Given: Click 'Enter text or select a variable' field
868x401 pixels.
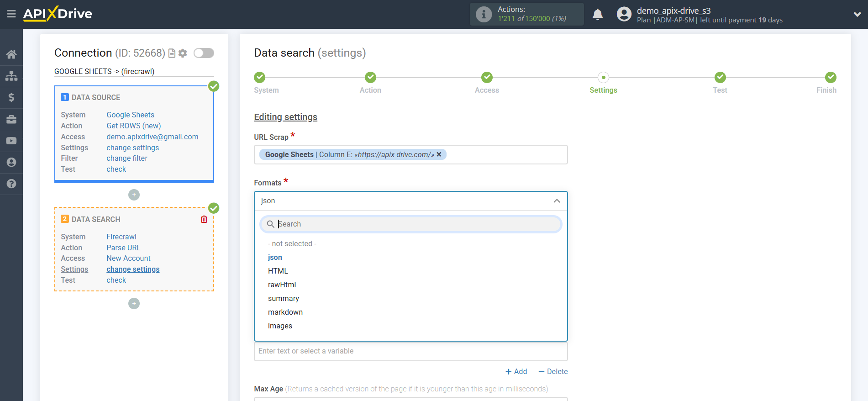Looking at the screenshot, I should (x=410, y=351).
